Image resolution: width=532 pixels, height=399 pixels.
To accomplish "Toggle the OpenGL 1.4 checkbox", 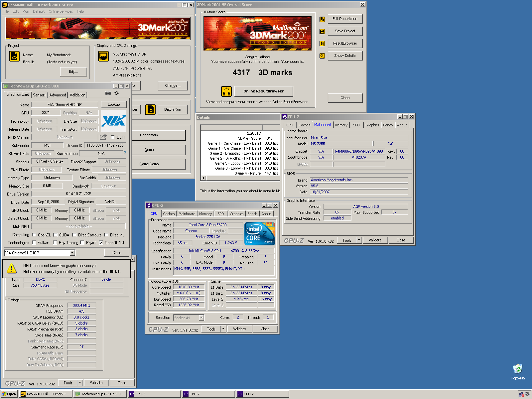I will [101, 242].
